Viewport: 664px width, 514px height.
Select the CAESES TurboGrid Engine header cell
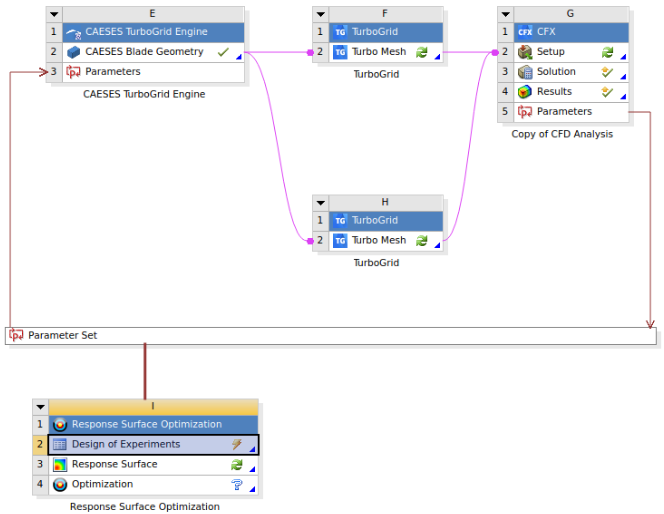coord(153,32)
